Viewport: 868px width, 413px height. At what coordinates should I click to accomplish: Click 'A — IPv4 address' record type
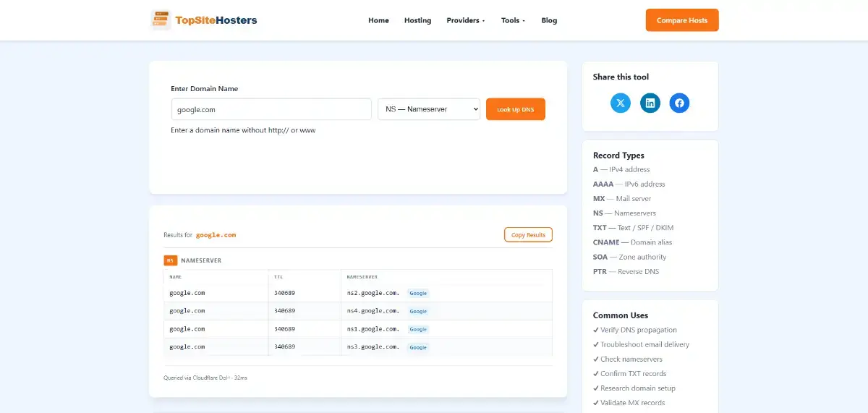tap(621, 169)
